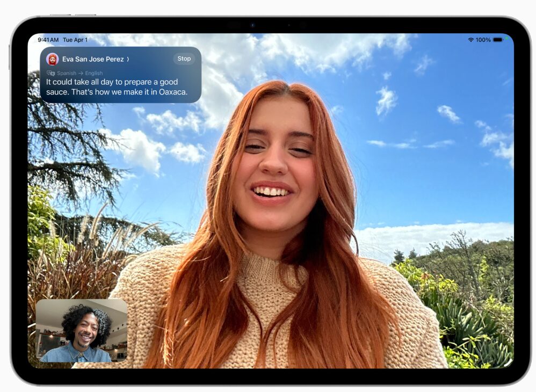This screenshot has height=392, width=536.
Task: Tap the main FaceTime video of caller
Action: (271, 201)
